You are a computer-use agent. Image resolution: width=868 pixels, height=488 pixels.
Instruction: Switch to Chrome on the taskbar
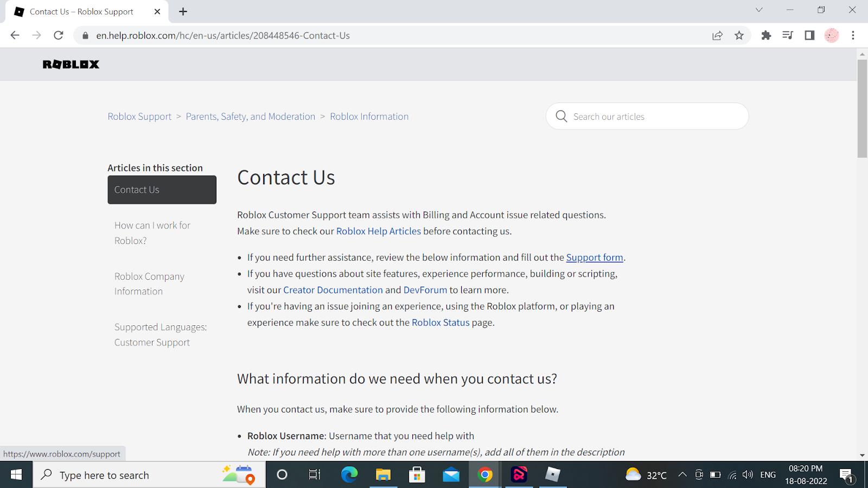click(x=485, y=475)
